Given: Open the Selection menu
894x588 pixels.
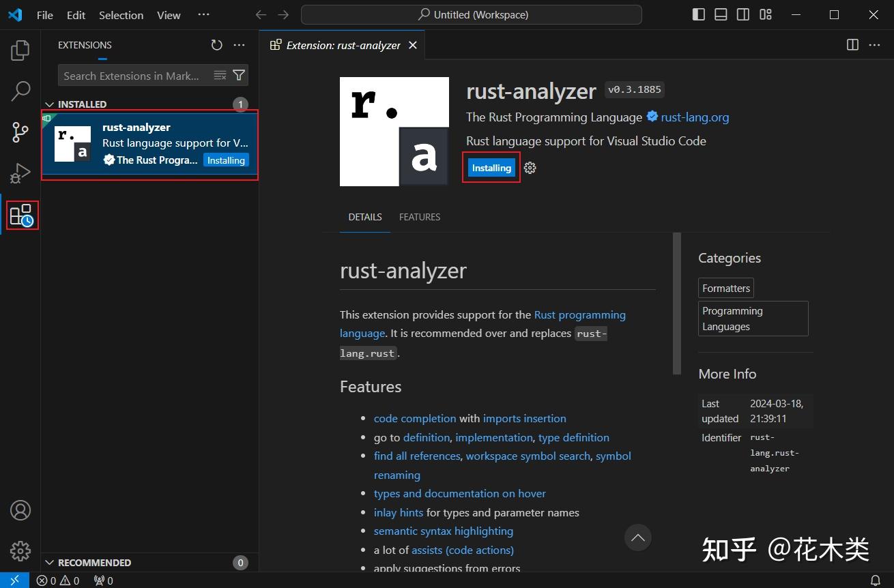Looking at the screenshot, I should [121, 14].
